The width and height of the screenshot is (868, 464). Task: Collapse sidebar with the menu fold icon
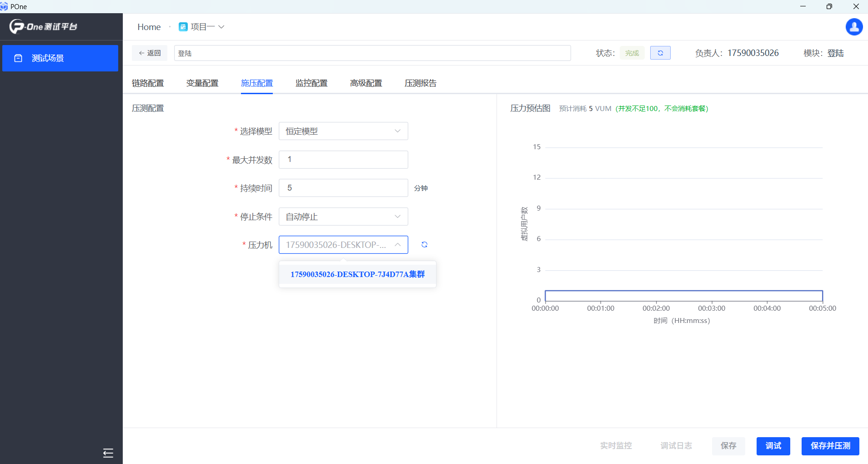click(x=108, y=453)
